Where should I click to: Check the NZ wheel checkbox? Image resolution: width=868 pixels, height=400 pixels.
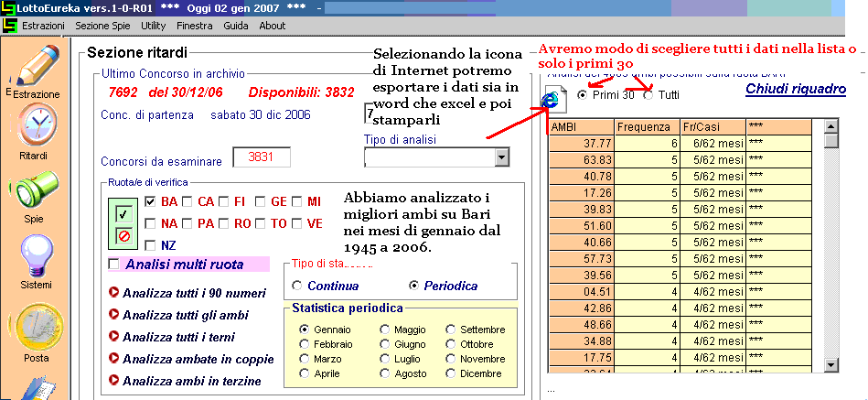pyautogui.click(x=149, y=245)
